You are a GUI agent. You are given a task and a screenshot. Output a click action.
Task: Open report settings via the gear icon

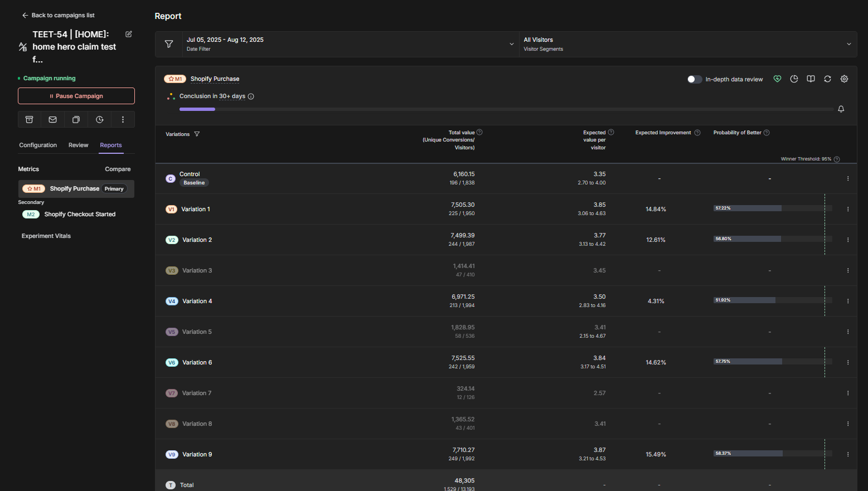coord(844,79)
